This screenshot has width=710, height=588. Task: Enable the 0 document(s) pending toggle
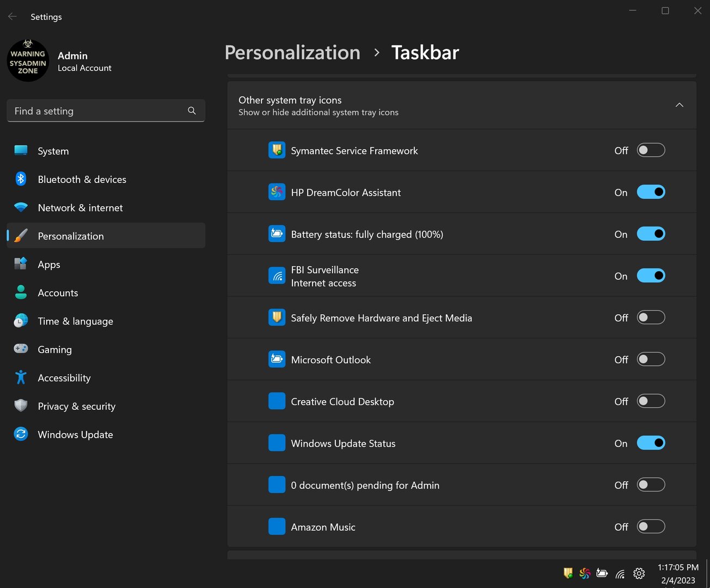(x=651, y=485)
